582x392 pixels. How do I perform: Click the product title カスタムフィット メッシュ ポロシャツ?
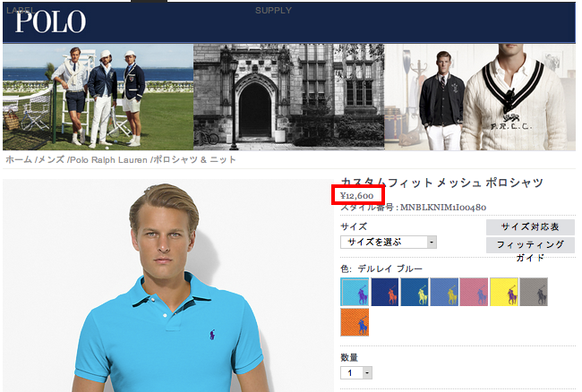441,182
